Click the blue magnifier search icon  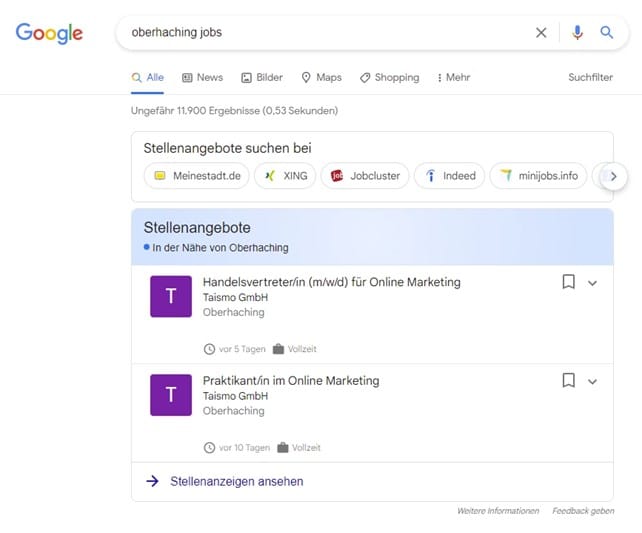pyautogui.click(x=606, y=32)
